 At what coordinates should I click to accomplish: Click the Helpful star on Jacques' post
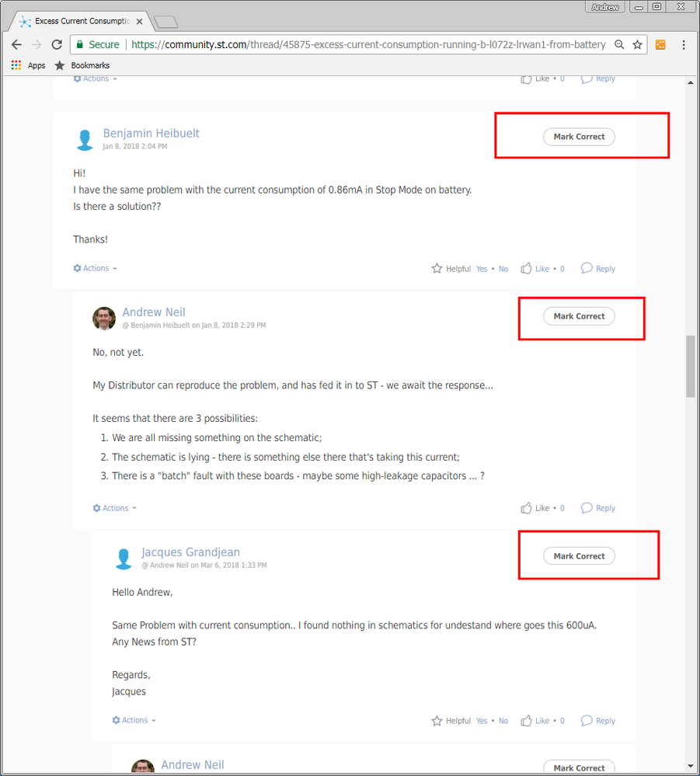tap(437, 721)
